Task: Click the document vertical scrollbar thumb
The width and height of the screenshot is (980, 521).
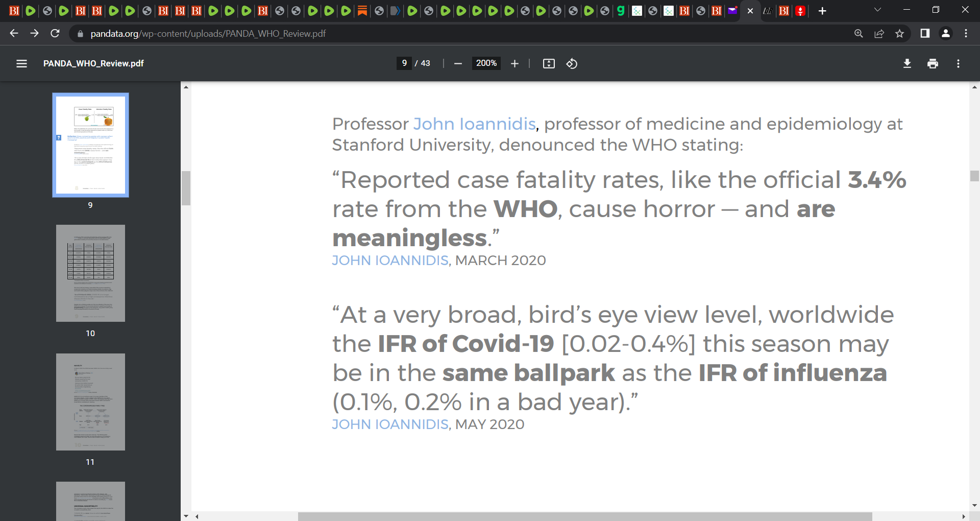Action: [x=974, y=176]
